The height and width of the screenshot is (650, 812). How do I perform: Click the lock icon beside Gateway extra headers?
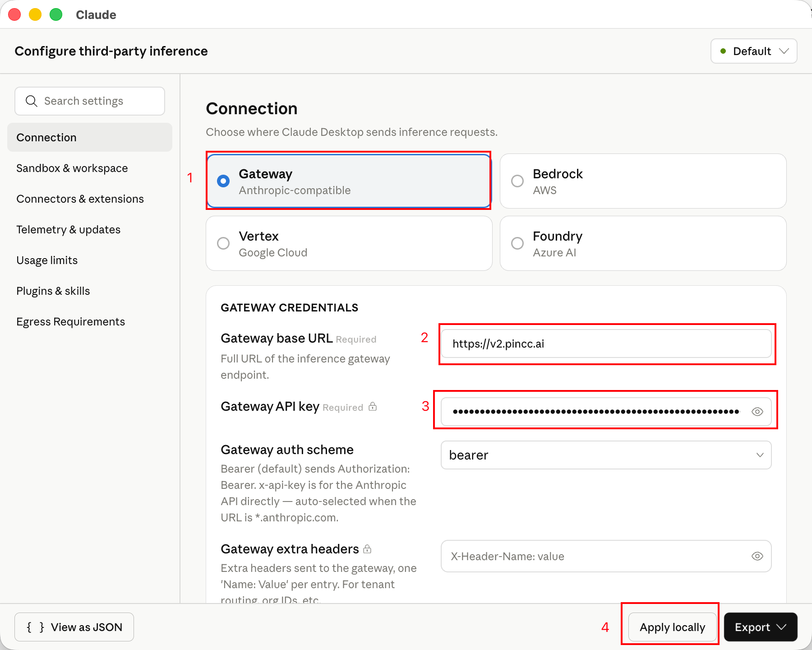[367, 549]
